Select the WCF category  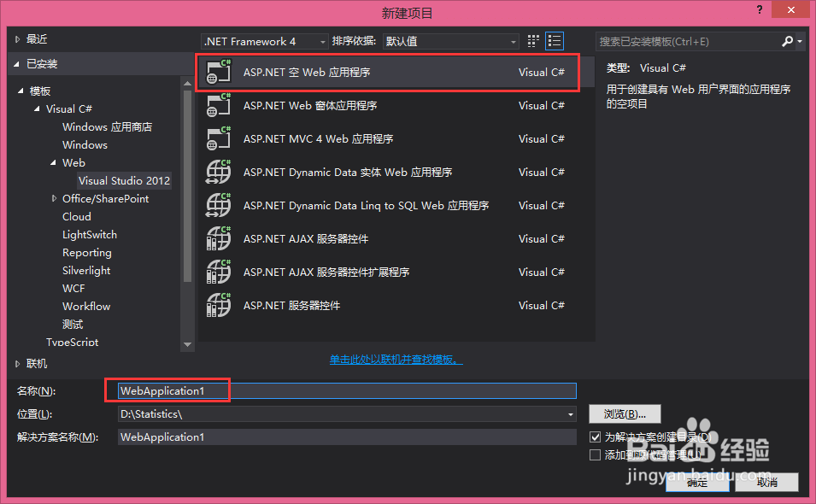pyautogui.click(x=73, y=288)
